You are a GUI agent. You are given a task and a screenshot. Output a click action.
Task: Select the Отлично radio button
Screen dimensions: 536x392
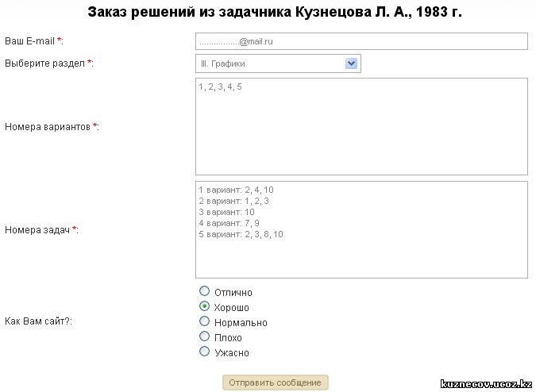204,291
